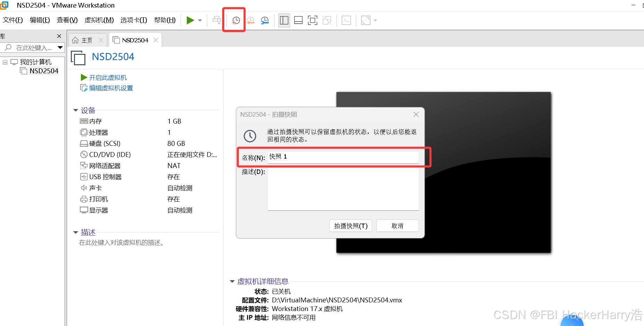Viewport: 644px width, 326px height.
Task: Click the snapshot 名称(N) input field
Action: coord(343,157)
